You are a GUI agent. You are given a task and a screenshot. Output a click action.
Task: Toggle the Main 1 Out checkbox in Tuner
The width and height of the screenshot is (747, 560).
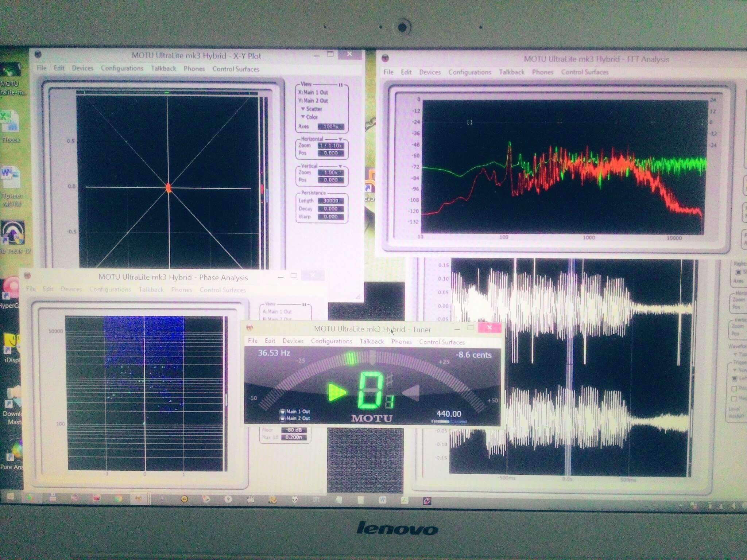tap(282, 412)
